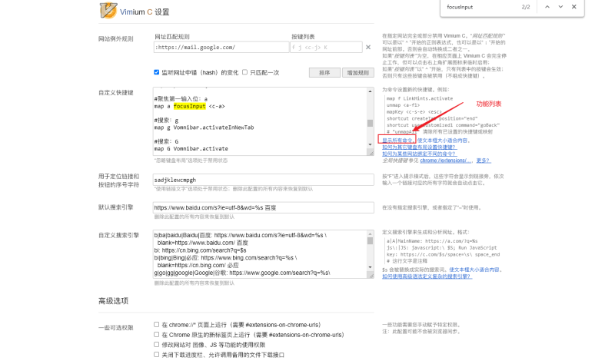
Task: Click search engines textarea scrollbar thumb
Action: [370, 240]
